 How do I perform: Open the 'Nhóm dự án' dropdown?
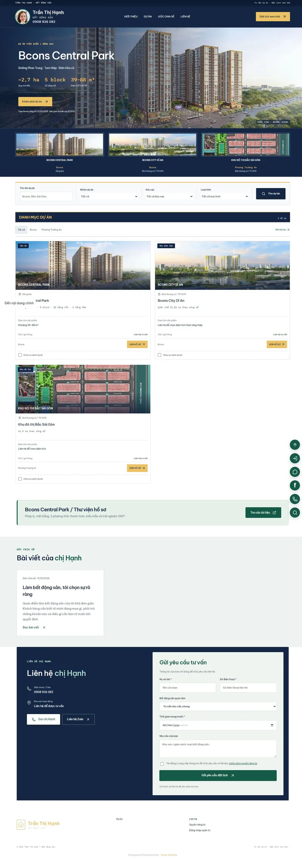point(109,196)
